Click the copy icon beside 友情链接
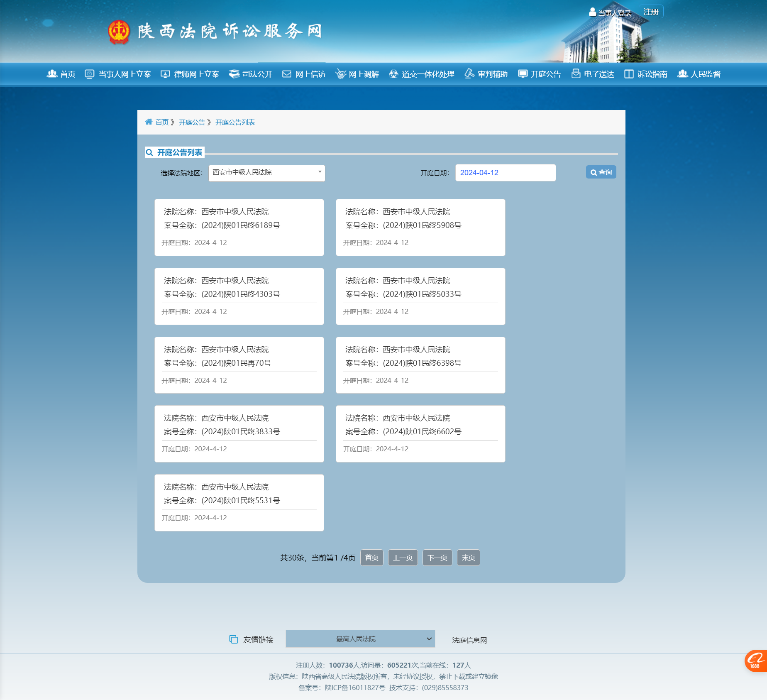Screen dimensions: 767x700 click(x=234, y=639)
